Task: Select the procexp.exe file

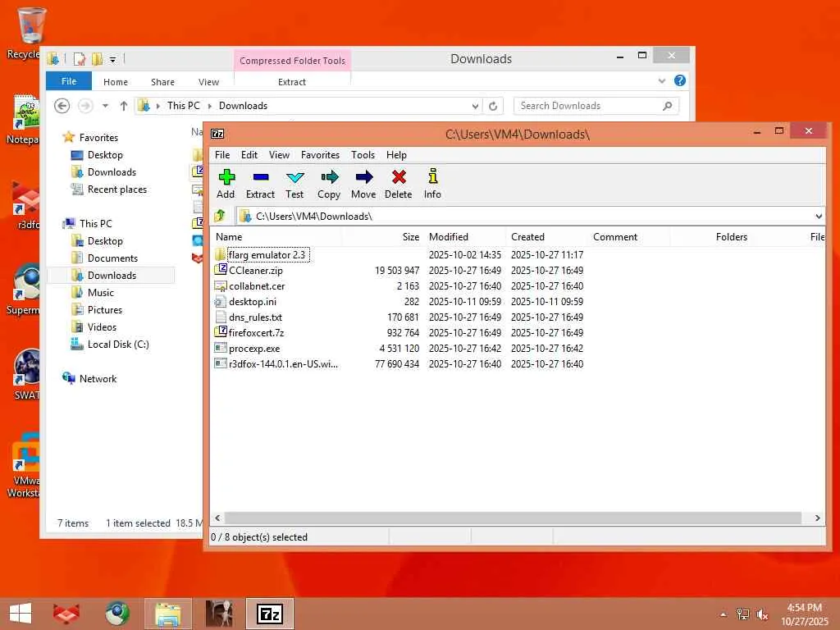Action: [x=254, y=348]
